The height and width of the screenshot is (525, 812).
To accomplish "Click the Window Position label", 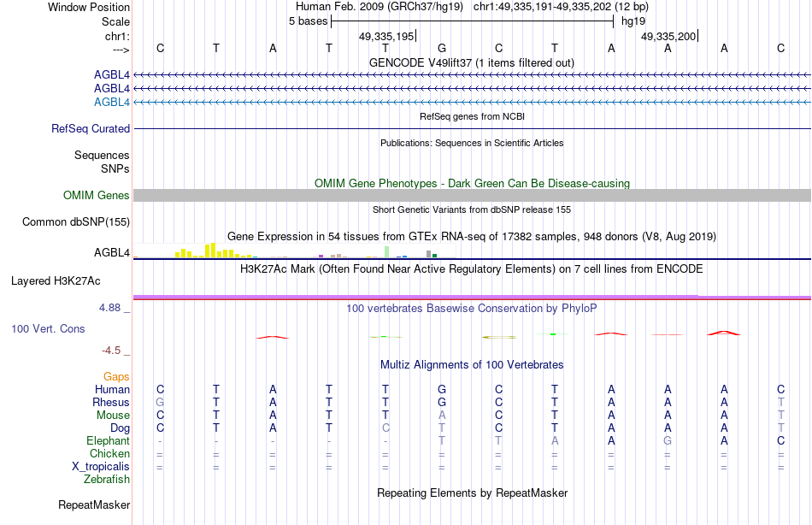I will 89,7.
